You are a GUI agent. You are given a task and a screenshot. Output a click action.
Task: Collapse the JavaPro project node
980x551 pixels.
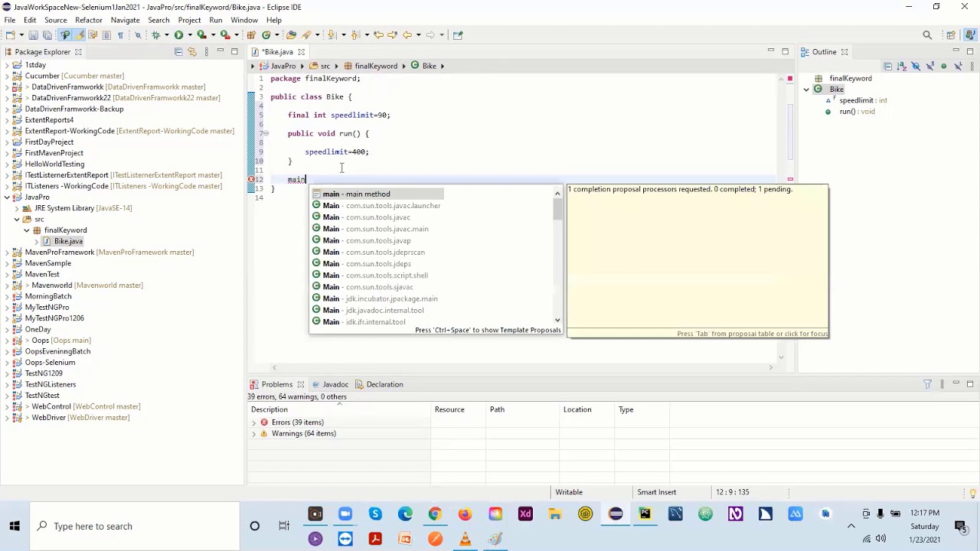pos(7,197)
